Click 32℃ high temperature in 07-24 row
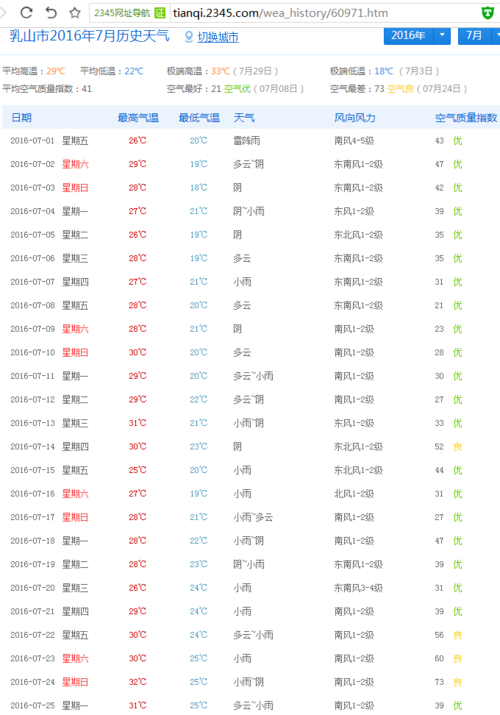This screenshot has width=500, height=715. pyautogui.click(x=137, y=682)
